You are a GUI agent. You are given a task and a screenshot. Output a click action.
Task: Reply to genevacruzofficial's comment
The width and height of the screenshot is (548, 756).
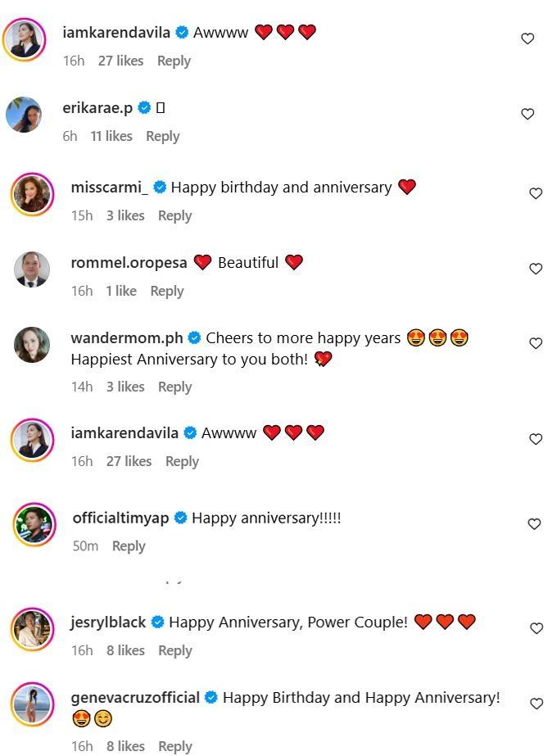174,746
